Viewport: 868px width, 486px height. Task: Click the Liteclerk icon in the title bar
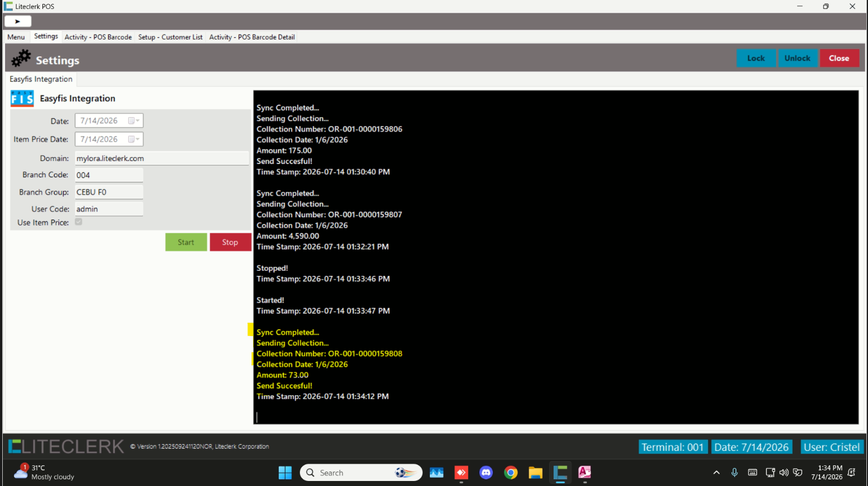8,7
